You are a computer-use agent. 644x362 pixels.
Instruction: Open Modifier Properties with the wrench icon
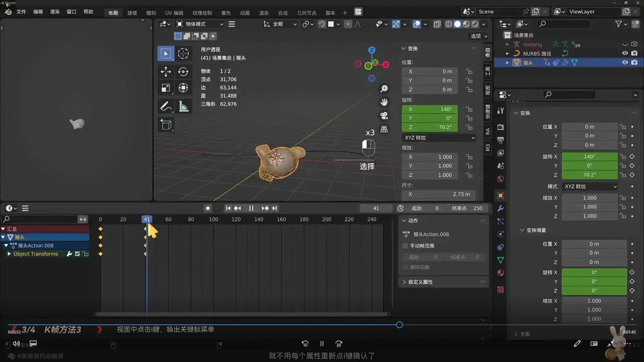click(x=500, y=208)
